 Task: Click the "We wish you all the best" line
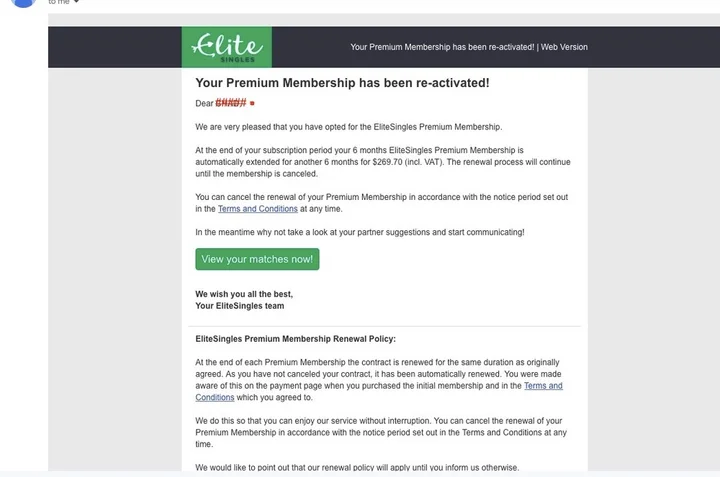244,294
